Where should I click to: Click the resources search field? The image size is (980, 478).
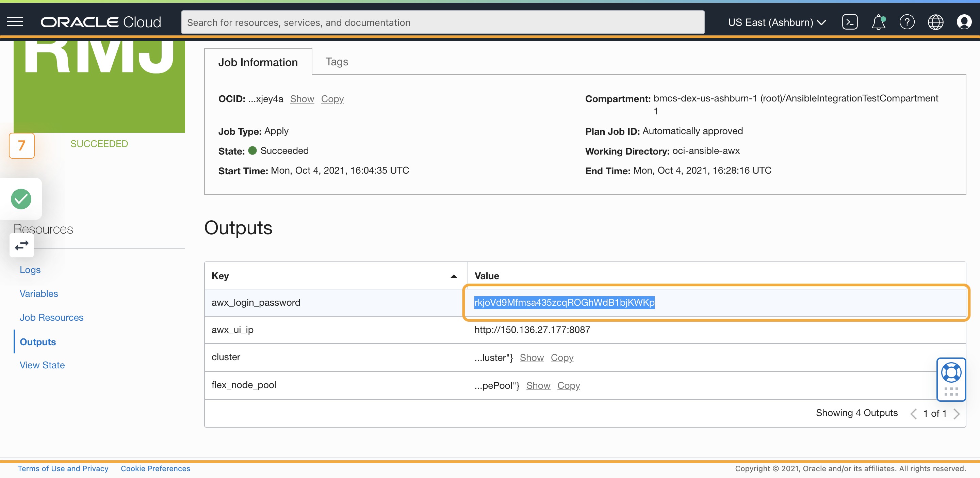pyautogui.click(x=443, y=22)
